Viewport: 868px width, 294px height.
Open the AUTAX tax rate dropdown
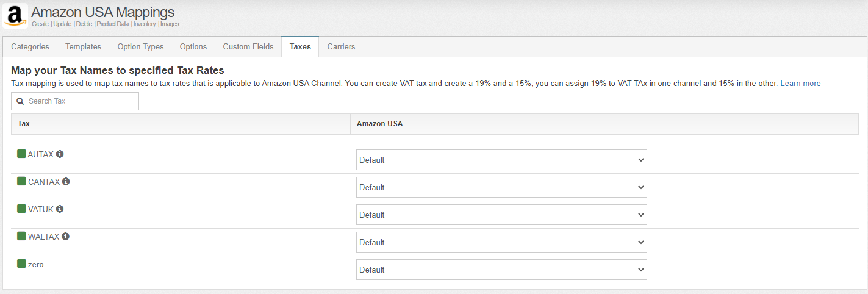(501, 160)
